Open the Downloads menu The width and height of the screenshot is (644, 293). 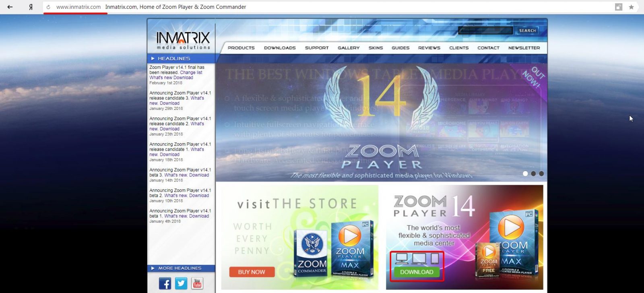(280, 48)
